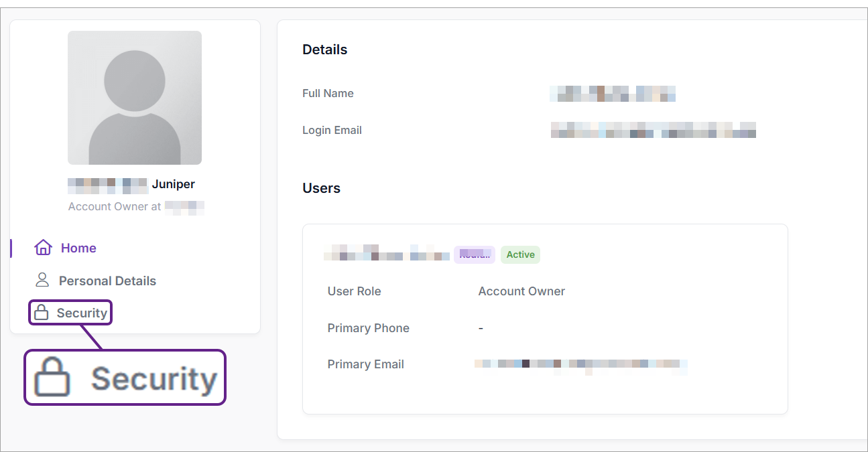
Task: Click the blurred Primary Email value
Action: point(580,364)
